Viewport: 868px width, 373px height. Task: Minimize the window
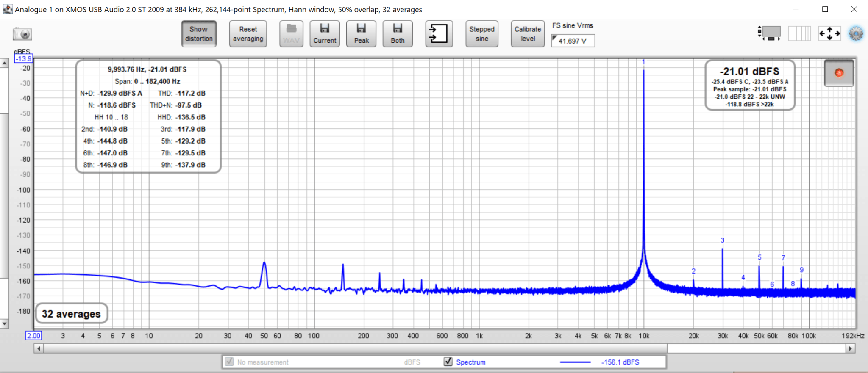pyautogui.click(x=796, y=9)
